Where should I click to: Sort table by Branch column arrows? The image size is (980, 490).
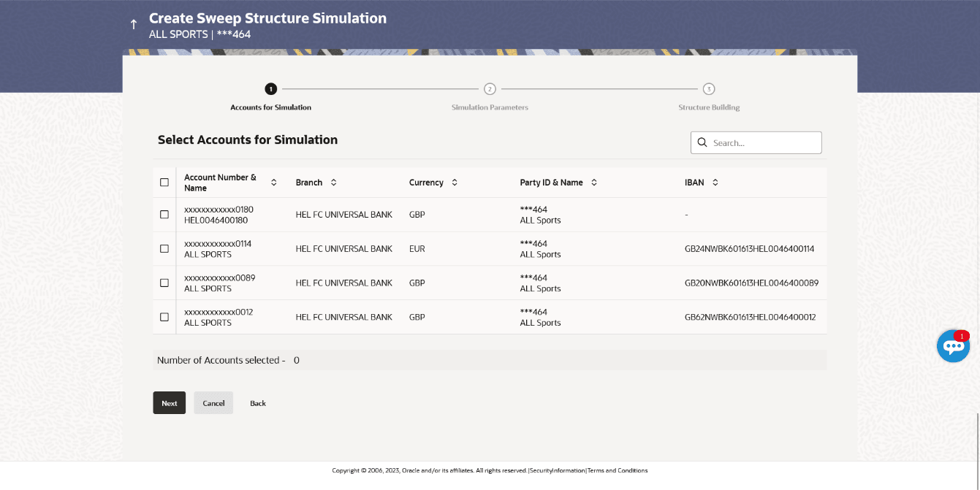(333, 183)
